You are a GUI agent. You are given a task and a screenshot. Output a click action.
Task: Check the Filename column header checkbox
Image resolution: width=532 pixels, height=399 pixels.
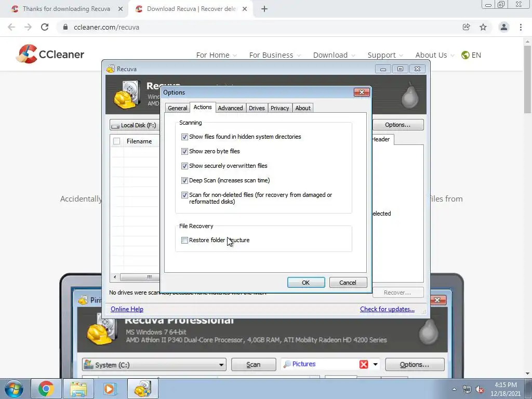(116, 141)
